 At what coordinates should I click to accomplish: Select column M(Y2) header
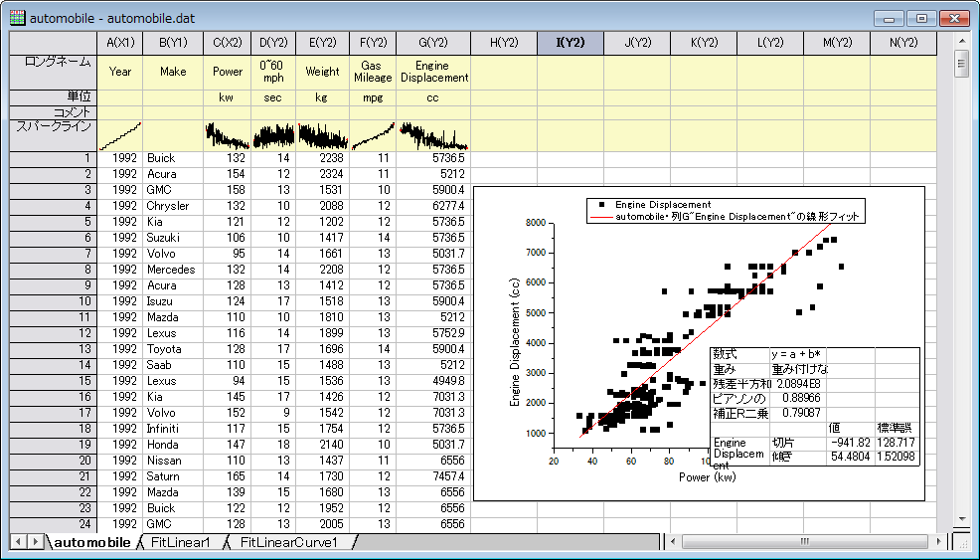point(837,43)
